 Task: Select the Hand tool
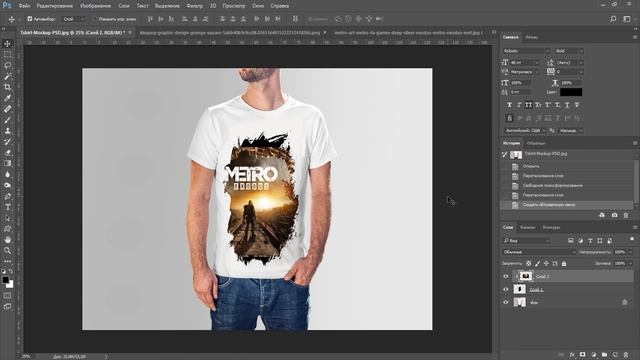click(7, 240)
